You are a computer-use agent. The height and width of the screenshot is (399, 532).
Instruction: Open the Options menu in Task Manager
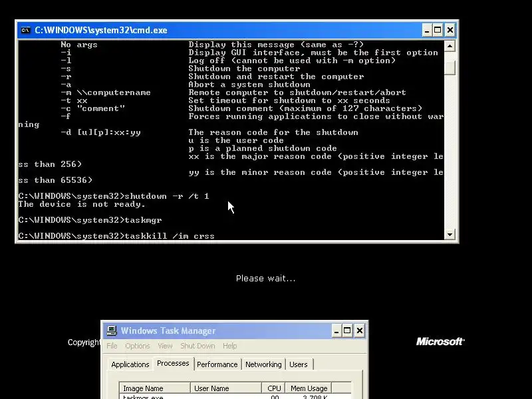138,346
